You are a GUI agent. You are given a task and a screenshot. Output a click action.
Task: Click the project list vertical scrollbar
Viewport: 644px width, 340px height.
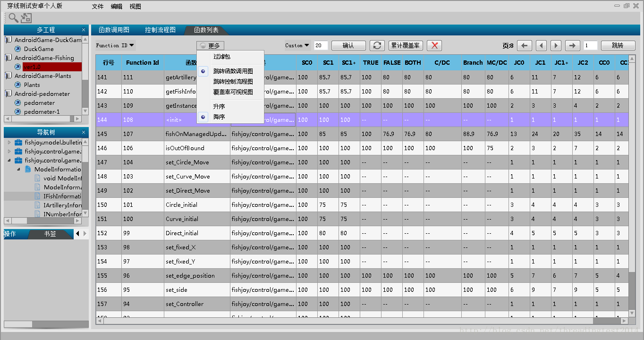(x=85, y=76)
